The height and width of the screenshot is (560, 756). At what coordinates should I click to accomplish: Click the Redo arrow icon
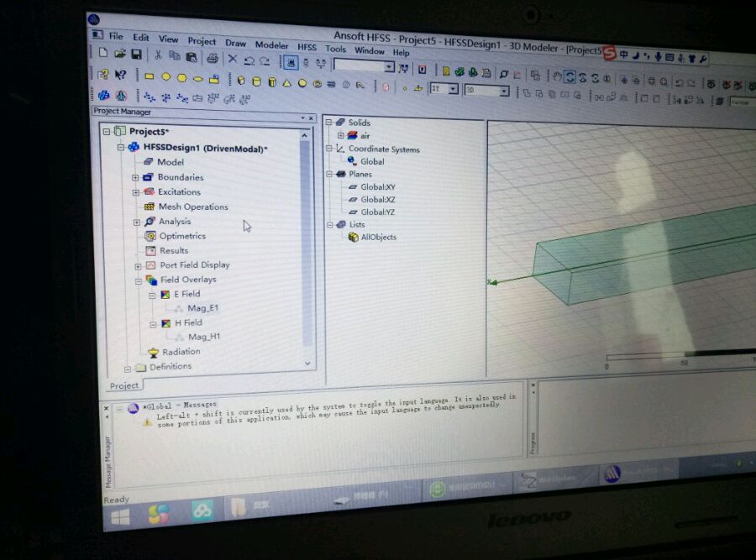coord(265,60)
